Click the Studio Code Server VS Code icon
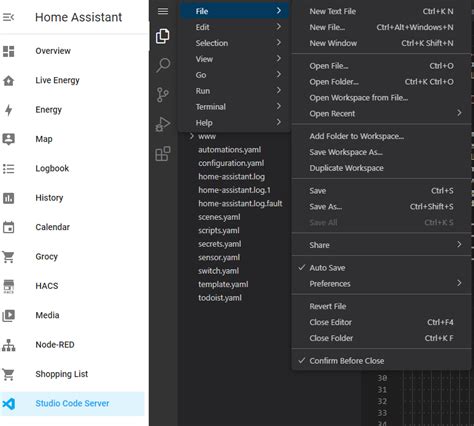 coord(8,404)
